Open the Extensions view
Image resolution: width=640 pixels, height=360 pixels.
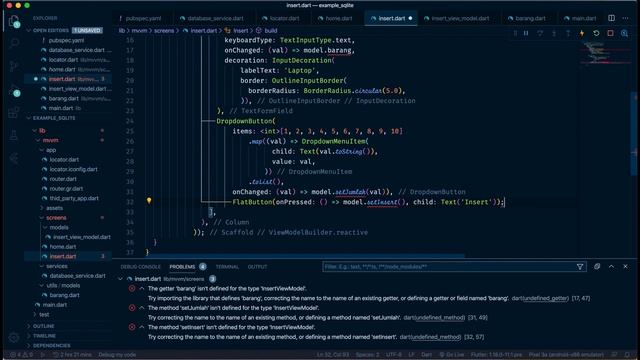coord(14,112)
